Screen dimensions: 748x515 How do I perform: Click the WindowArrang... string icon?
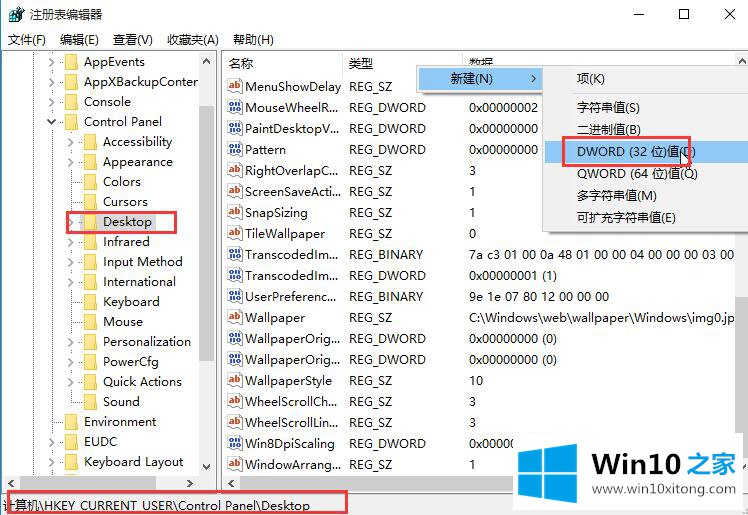(x=234, y=464)
